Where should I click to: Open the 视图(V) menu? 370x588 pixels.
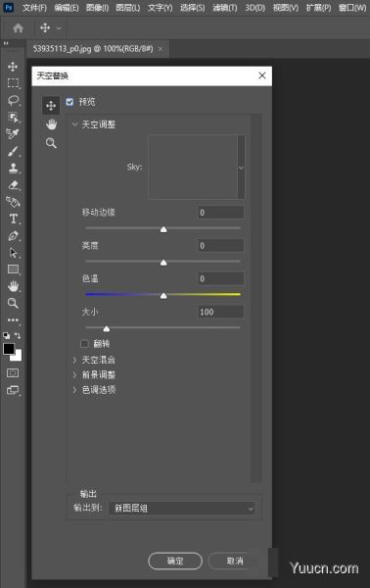[x=286, y=8]
